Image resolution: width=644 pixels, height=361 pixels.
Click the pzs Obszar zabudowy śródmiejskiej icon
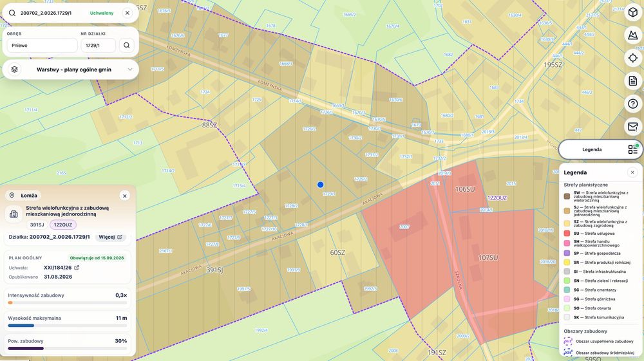(x=568, y=353)
